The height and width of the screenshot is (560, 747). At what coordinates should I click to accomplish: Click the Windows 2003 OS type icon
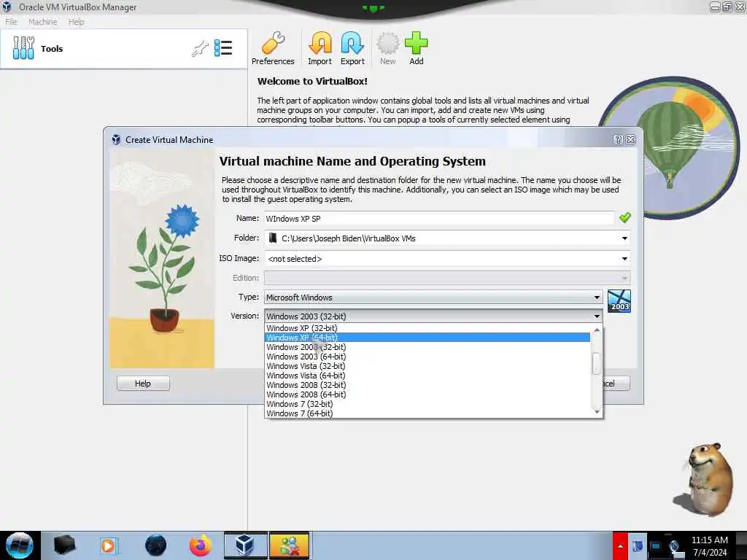(619, 301)
